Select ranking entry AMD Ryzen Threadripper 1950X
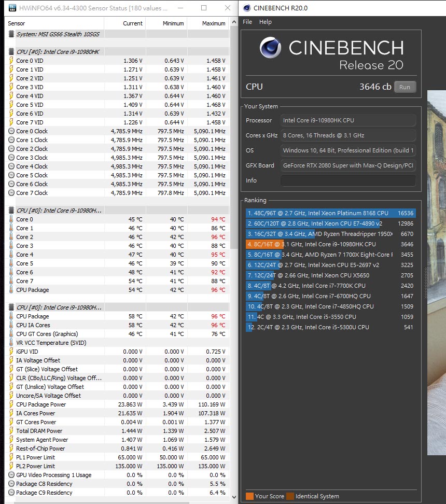Viewport: 446px width, 504px height. click(330, 234)
